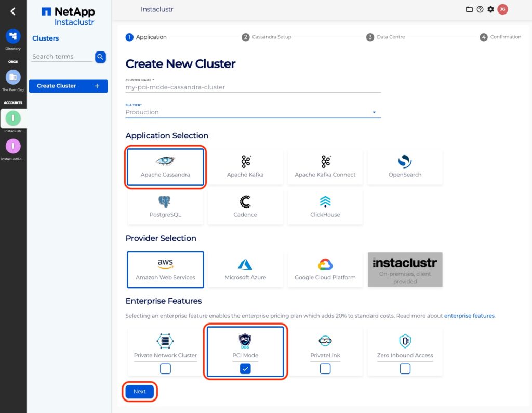Go to the Cassandra Setup step

(x=267, y=37)
